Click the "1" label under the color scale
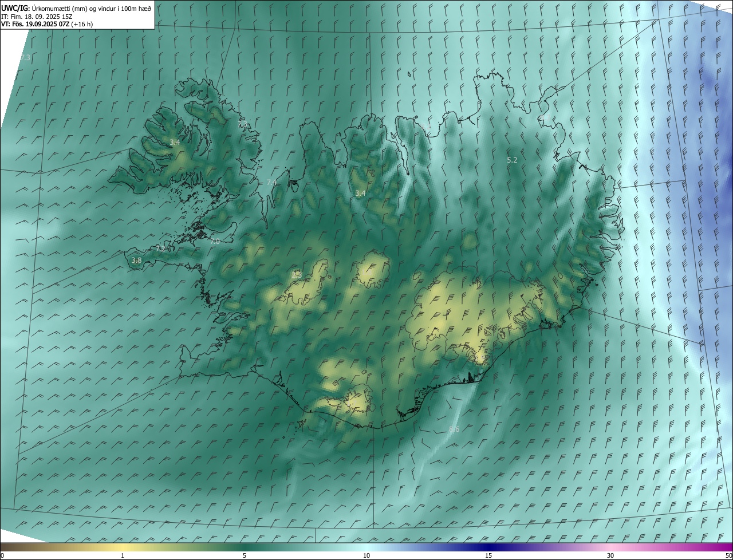The image size is (733, 560). [x=123, y=555]
